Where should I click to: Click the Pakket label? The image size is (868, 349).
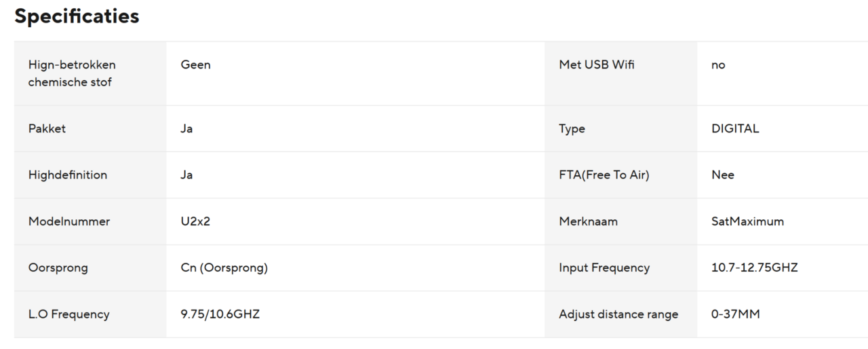tap(47, 128)
